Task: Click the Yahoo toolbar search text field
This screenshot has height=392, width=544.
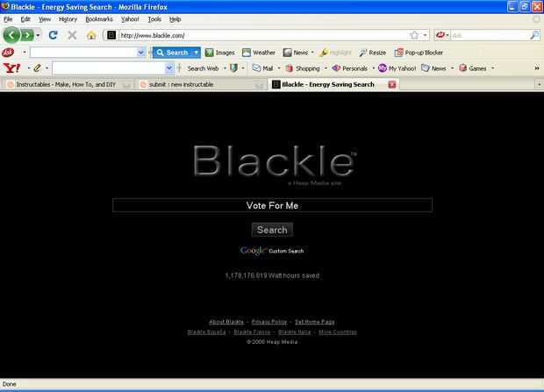Action: tap(109, 68)
